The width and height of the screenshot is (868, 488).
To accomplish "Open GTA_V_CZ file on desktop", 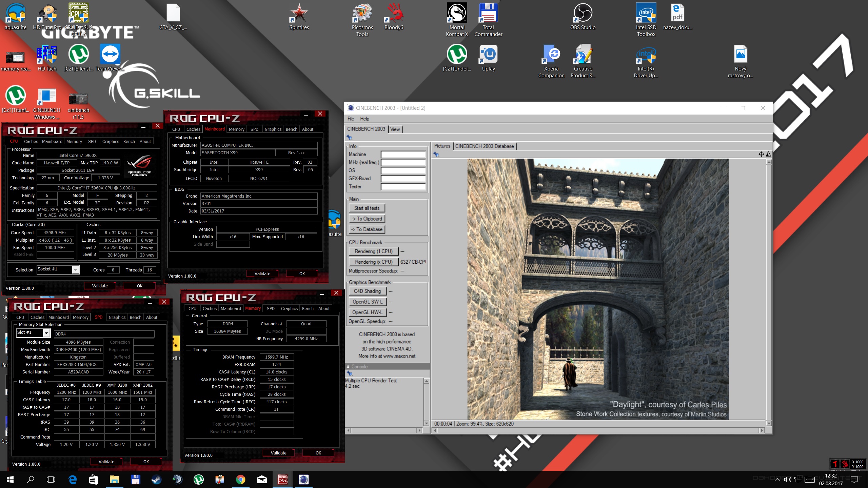I will [x=173, y=16].
